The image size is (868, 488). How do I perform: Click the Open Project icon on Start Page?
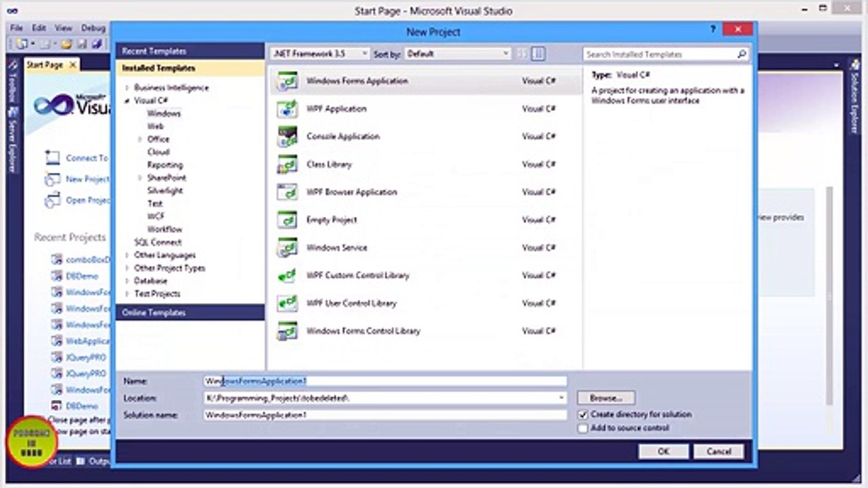coord(53,200)
